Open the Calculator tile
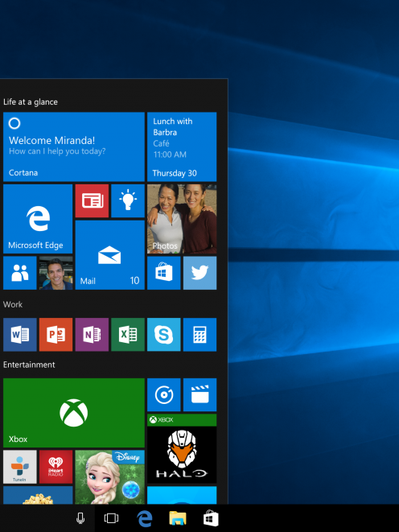This screenshot has width=399, height=532. click(200, 335)
